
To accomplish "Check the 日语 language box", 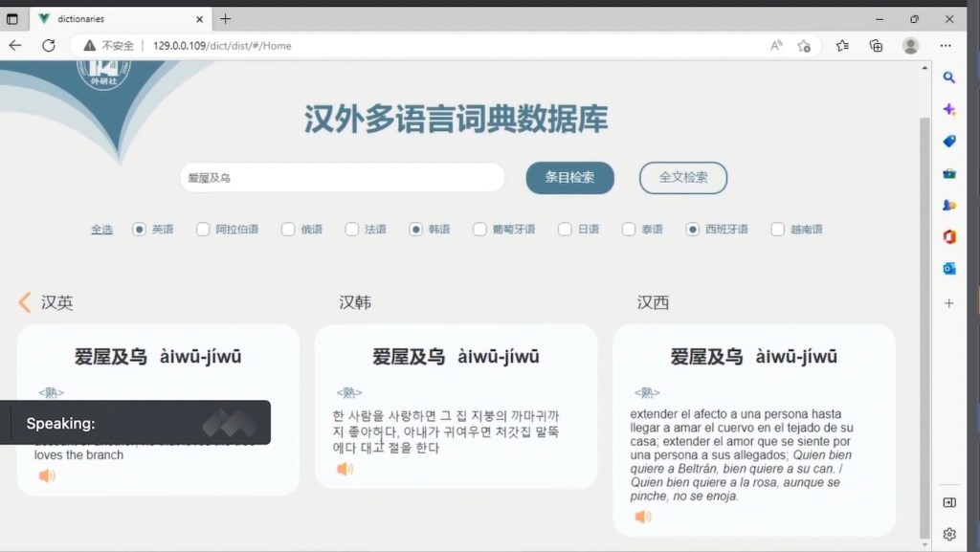I will point(565,230).
